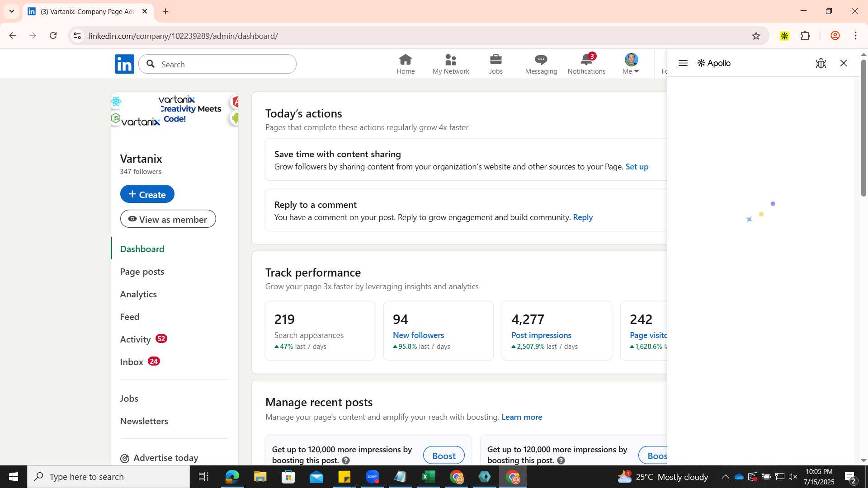Click Advertise today link
The image size is (868, 488).
tap(159, 458)
